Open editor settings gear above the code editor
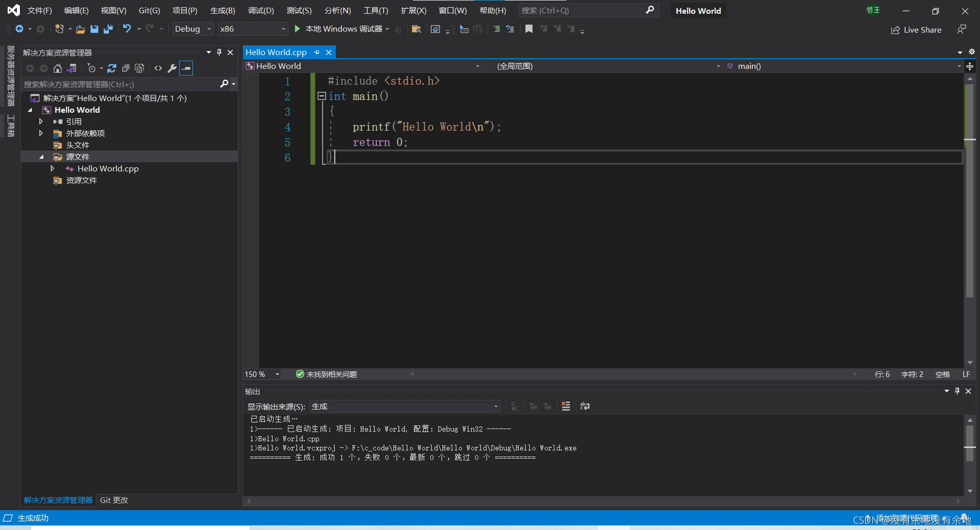The image size is (980, 530). point(971,52)
